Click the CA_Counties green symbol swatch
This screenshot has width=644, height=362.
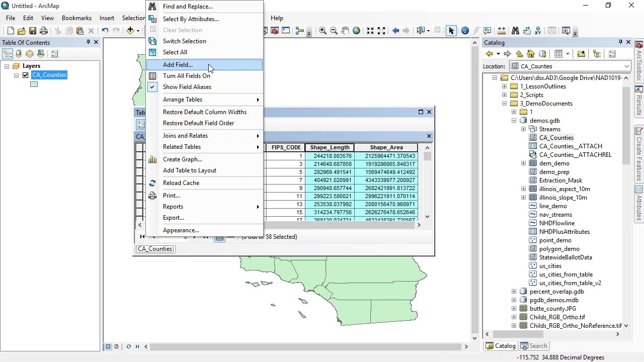(34, 84)
